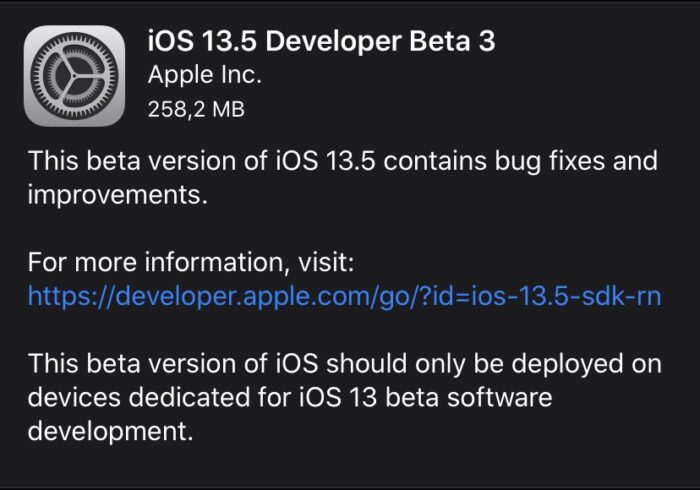Viewport: 700px width, 490px height.
Task: Click 'should only be deployed on' phrase
Action: [x=494, y=364]
